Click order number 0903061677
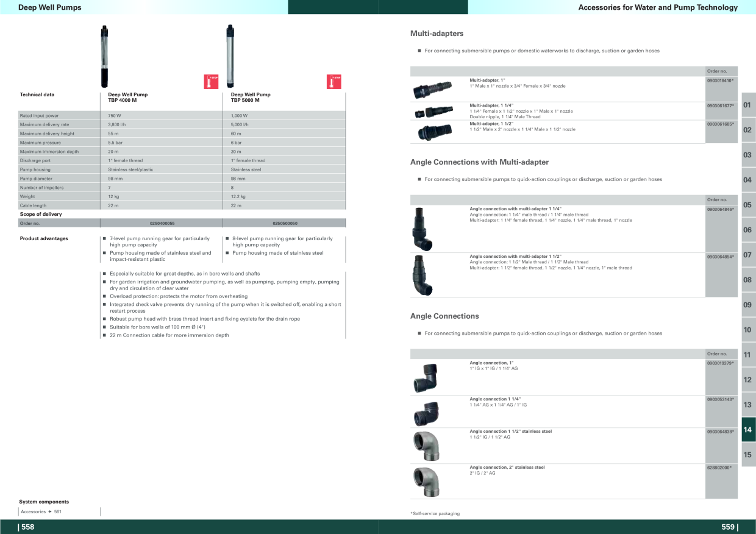The image size is (756, 534). (x=720, y=105)
